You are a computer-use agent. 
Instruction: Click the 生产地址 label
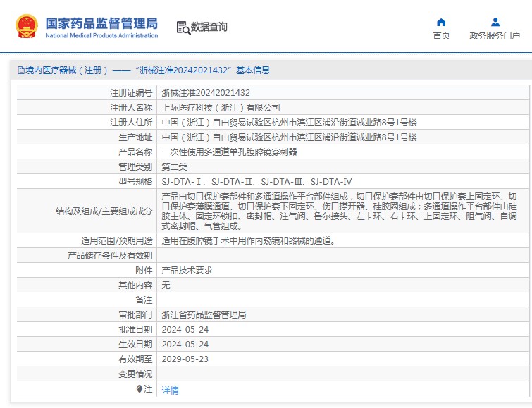[x=135, y=137]
